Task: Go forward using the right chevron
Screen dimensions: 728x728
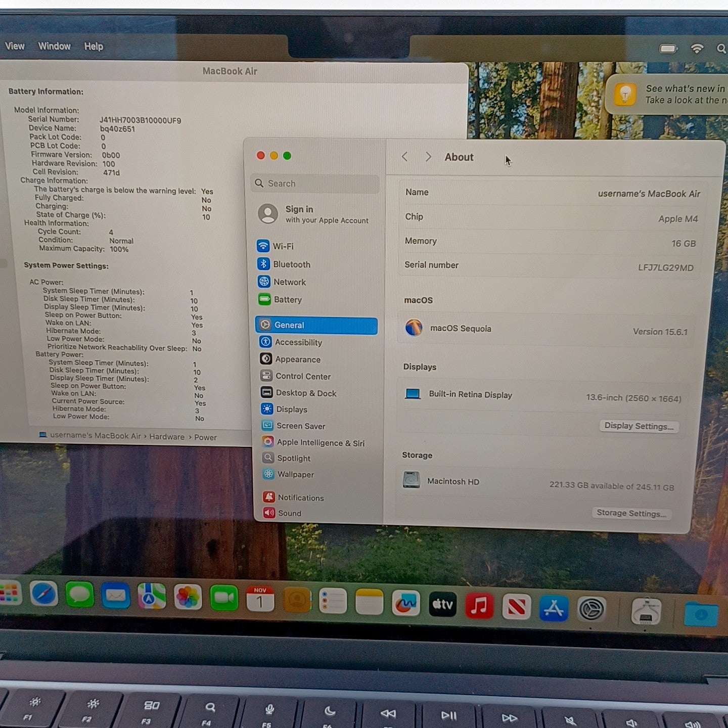Action: (428, 157)
